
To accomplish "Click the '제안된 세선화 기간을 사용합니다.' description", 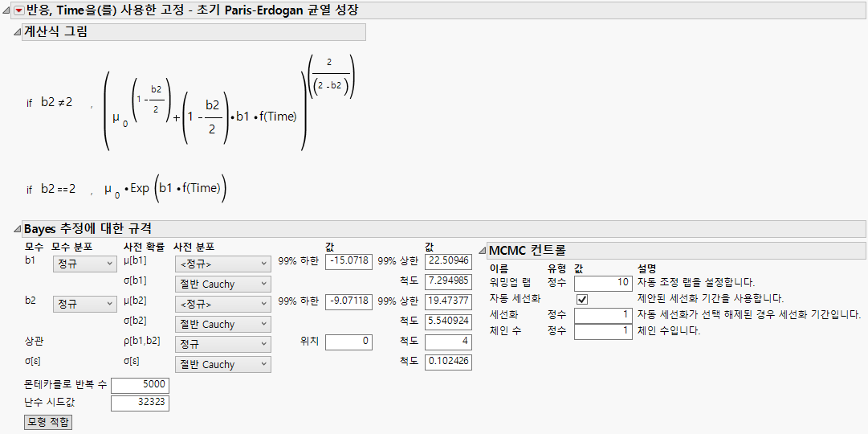I will 711,298.
